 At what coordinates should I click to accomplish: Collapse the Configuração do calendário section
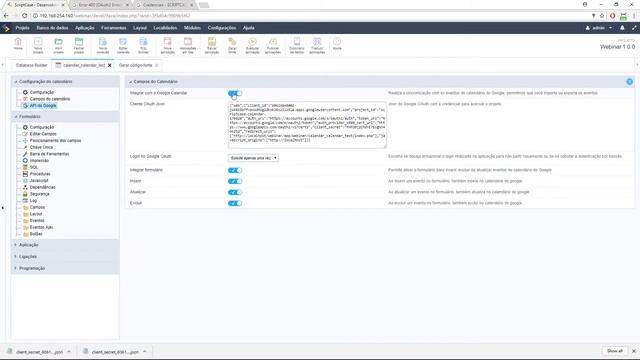pyautogui.click(x=65, y=82)
